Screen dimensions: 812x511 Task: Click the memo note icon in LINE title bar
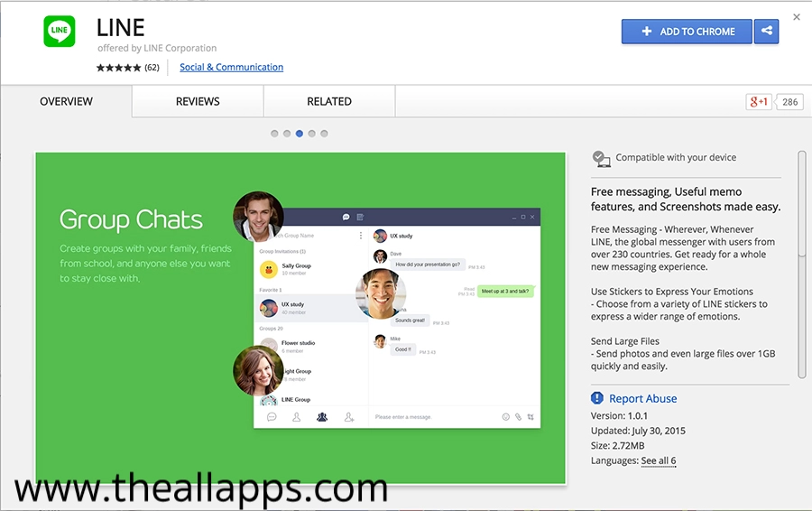[360, 218]
